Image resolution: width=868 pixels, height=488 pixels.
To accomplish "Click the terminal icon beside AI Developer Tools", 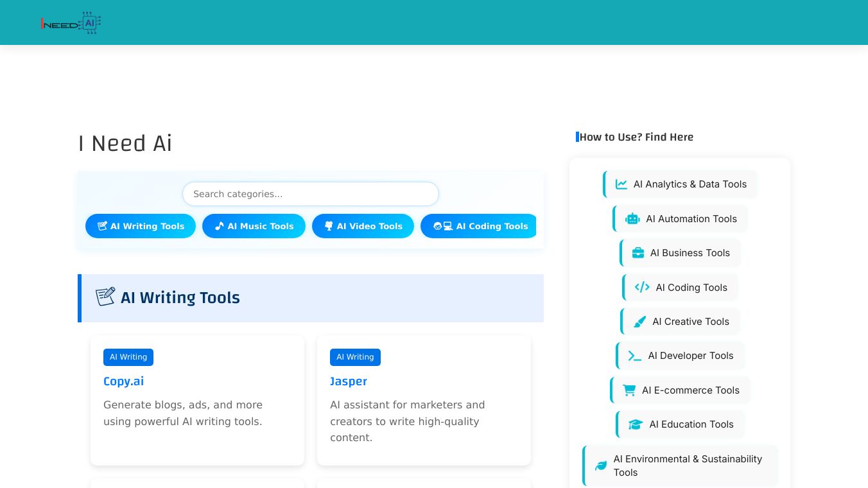I will pyautogui.click(x=635, y=356).
